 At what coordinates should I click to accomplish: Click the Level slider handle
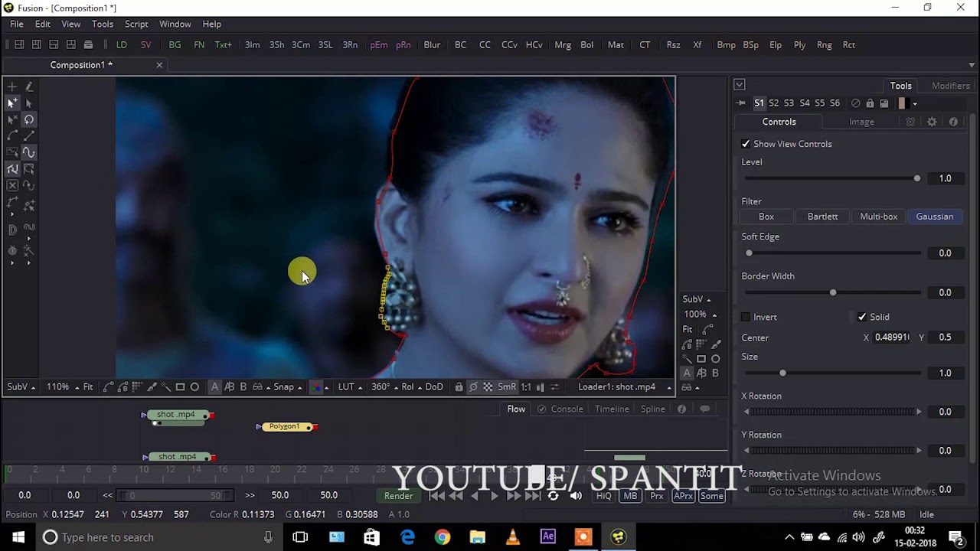pyautogui.click(x=917, y=178)
